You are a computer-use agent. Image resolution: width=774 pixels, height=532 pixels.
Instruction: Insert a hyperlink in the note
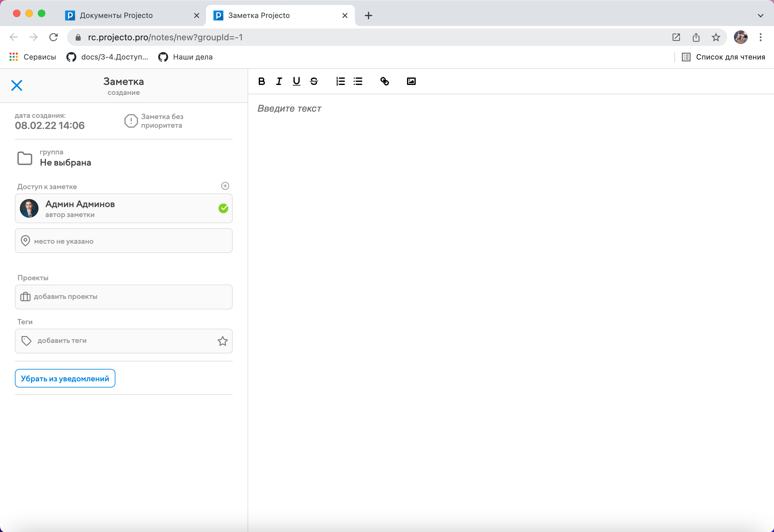[x=384, y=81]
